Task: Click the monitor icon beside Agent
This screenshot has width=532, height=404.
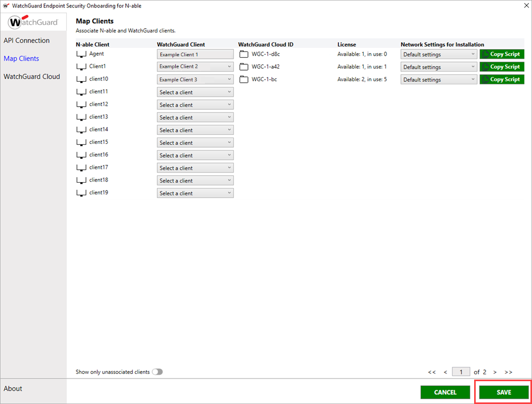Action: (81, 54)
